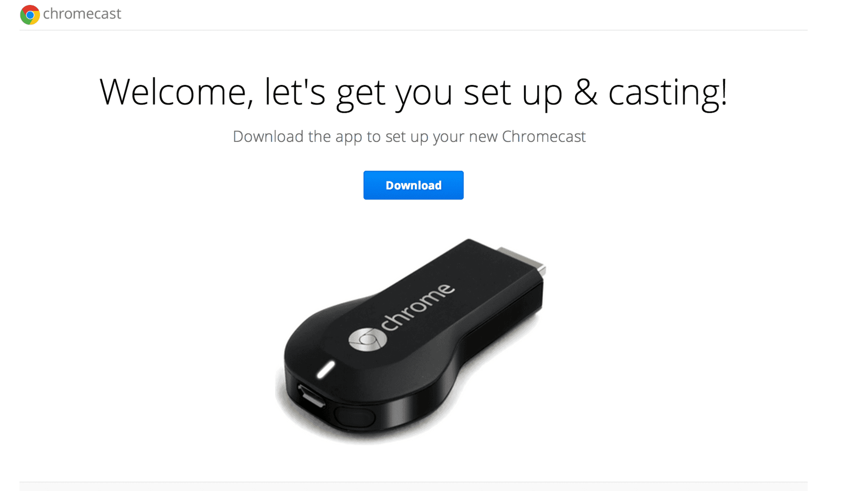Screen dimensions: 868x491
Task: Click the grey footer bar at page bottom
Action: 413,486
